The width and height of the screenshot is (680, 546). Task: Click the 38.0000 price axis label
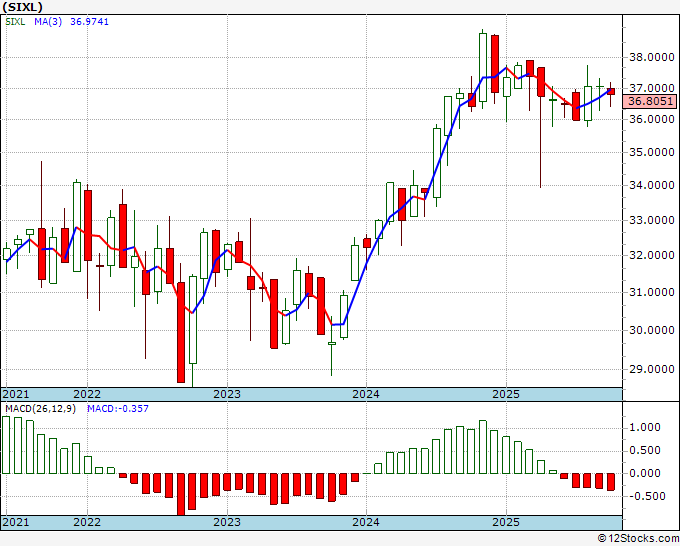[651, 57]
